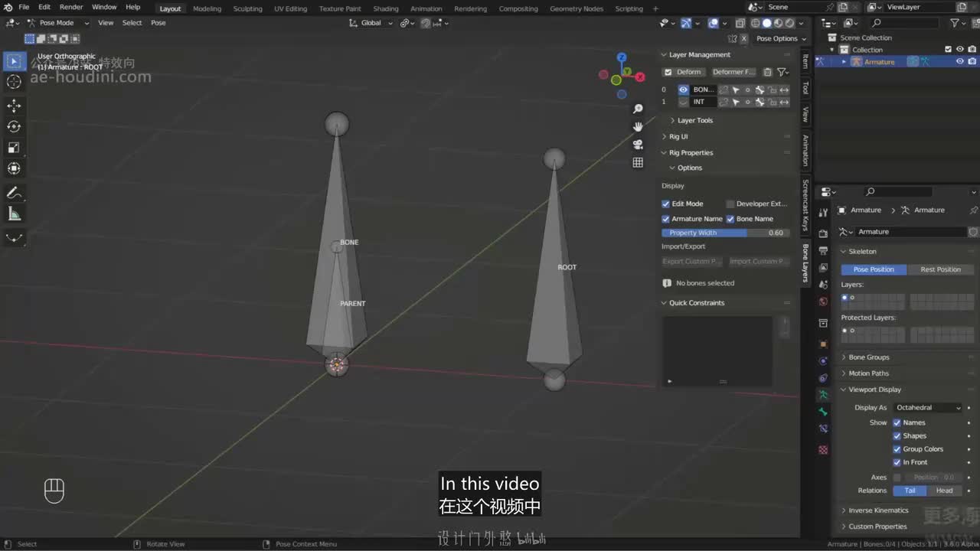Open the Global transform orientation dropdown

(371, 23)
